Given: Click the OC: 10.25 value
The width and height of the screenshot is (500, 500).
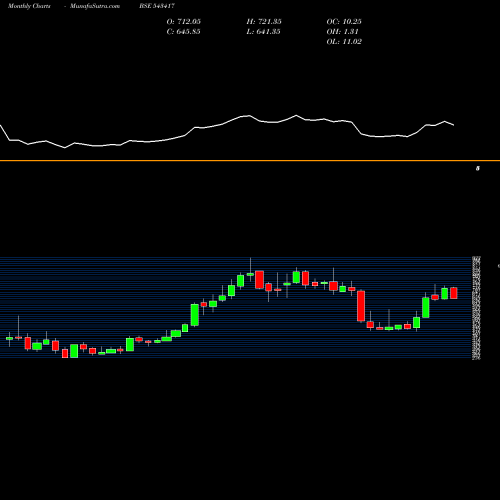Looking at the screenshot, I should coord(344,22).
